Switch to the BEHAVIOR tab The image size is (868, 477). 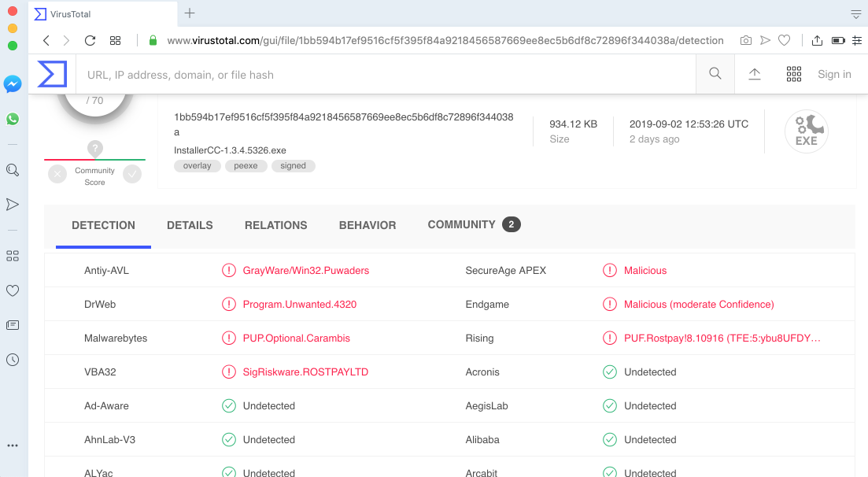(368, 225)
